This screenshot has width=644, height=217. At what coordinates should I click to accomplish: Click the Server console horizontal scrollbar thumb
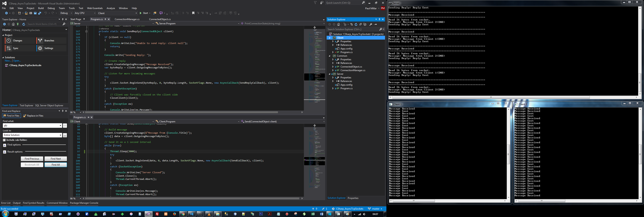tap(491, 97)
